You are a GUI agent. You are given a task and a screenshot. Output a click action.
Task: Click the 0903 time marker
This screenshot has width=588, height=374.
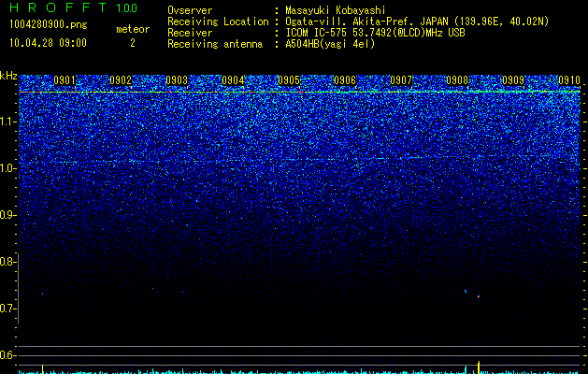[x=177, y=80]
